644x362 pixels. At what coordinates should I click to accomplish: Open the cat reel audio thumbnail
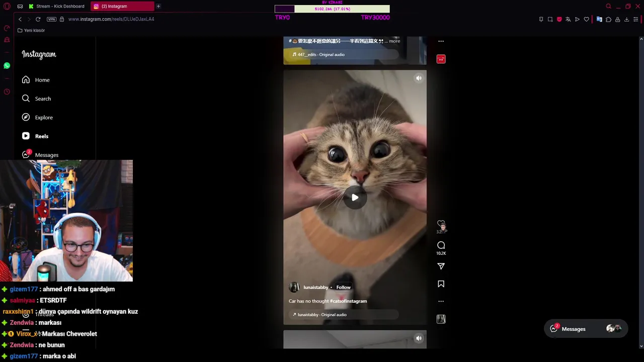441,319
